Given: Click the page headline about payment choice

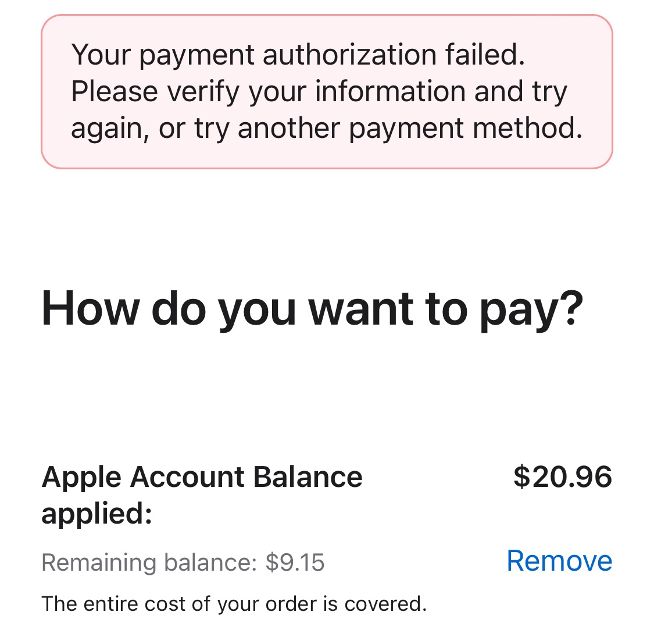Looking at the screenshot, I should coord(313,309).
